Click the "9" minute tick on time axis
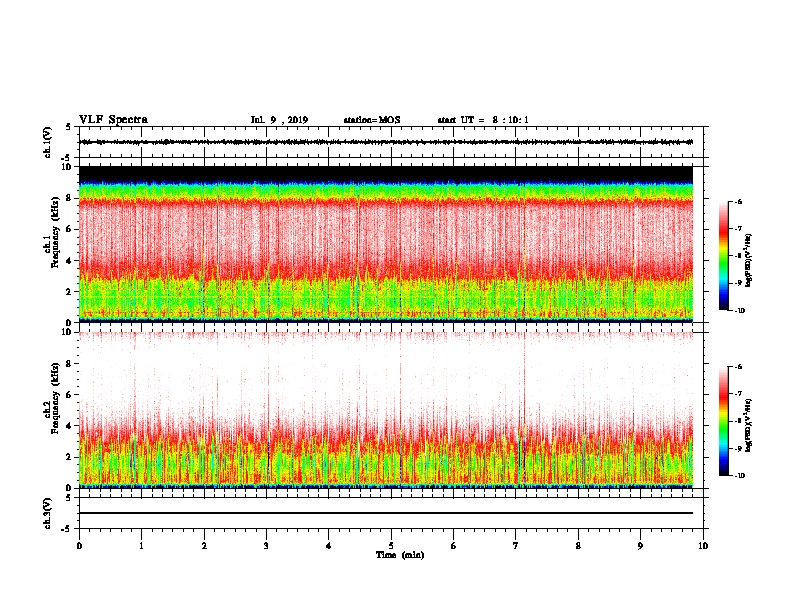This screenshot has height=612, width=792. pyautogui.click(x=640, y=546)
